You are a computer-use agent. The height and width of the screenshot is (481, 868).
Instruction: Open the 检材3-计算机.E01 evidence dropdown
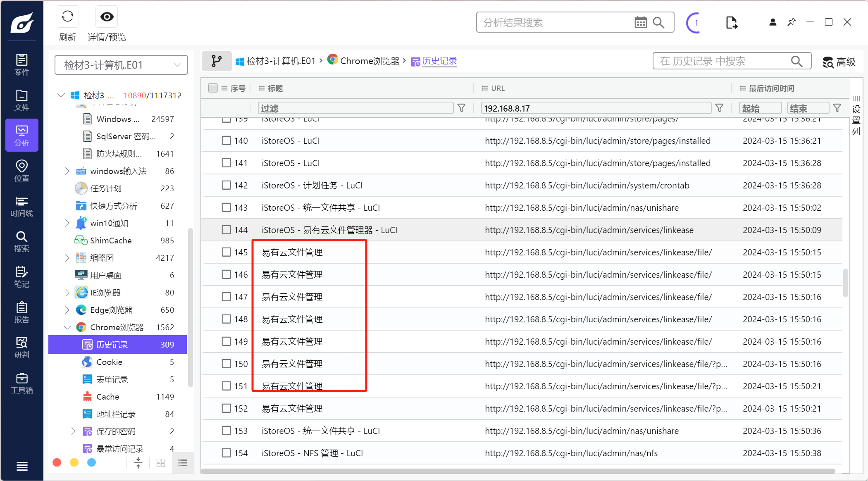121,65
